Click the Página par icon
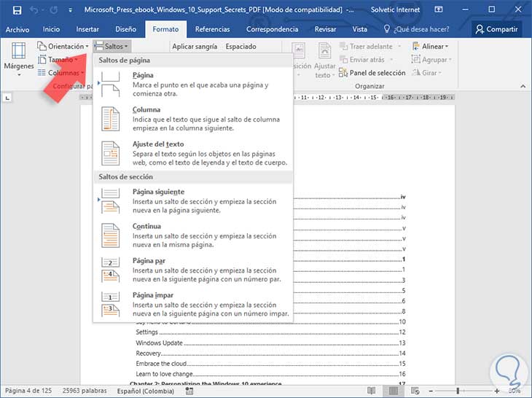The height and width of the screenshot is (398, 532). (110, 270)
